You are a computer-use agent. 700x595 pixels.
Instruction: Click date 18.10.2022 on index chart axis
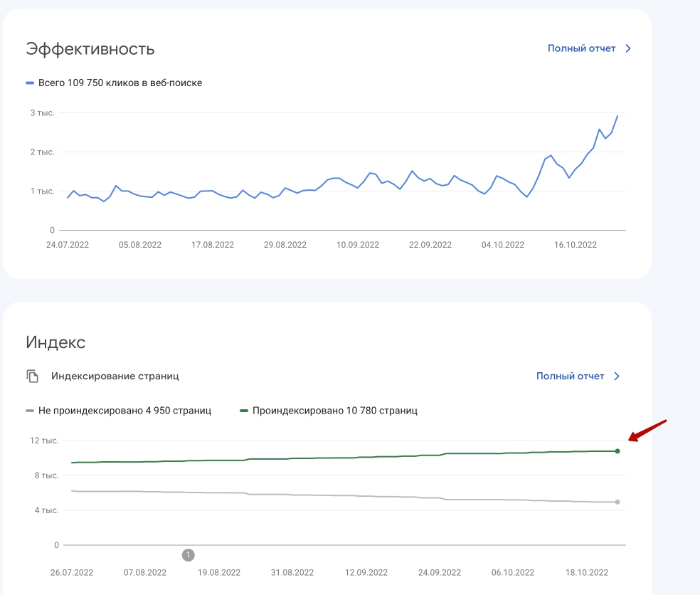[x=587, y=572]
